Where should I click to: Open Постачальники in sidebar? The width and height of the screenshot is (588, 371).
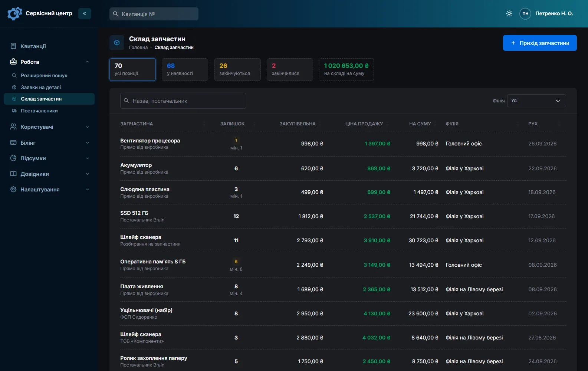[49, 111]
